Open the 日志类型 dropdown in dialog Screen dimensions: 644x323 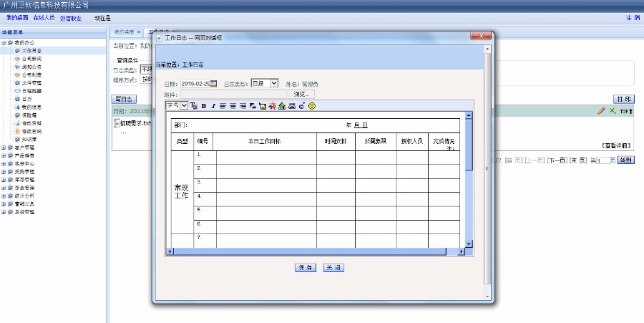pos(265,83)
